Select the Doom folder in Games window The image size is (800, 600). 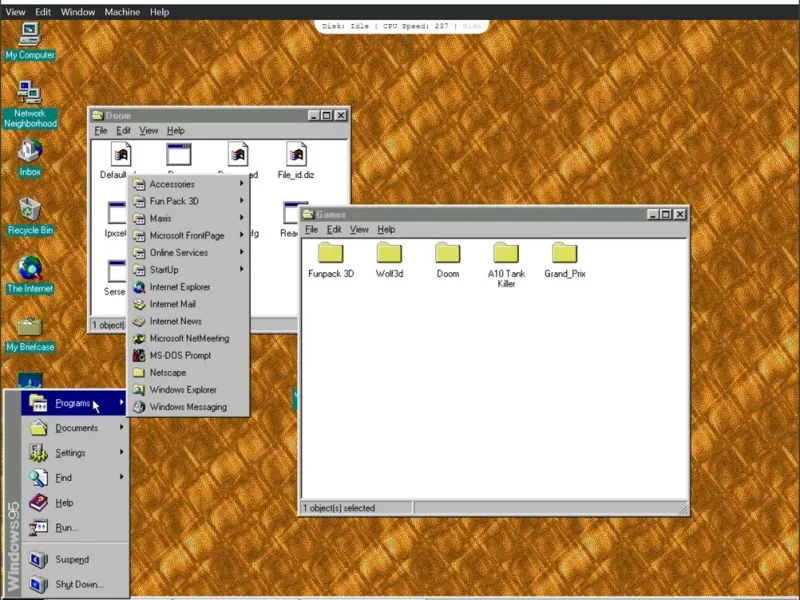tap(447, 260)
